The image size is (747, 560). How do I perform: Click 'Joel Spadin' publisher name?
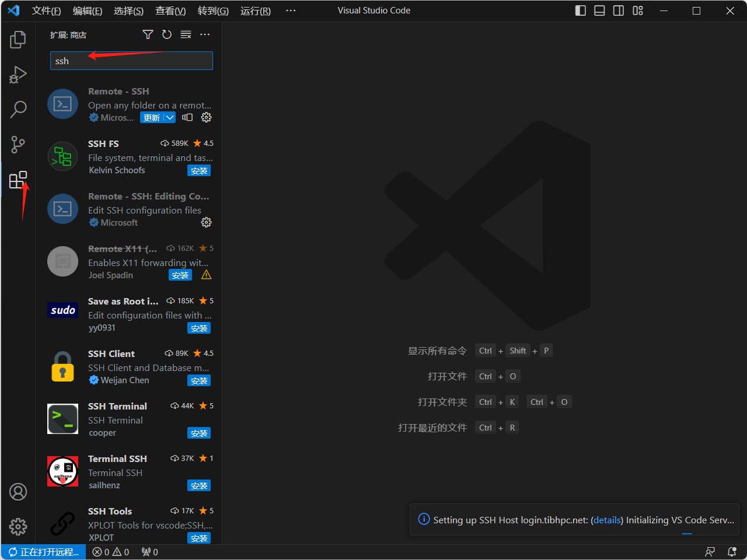111,275
